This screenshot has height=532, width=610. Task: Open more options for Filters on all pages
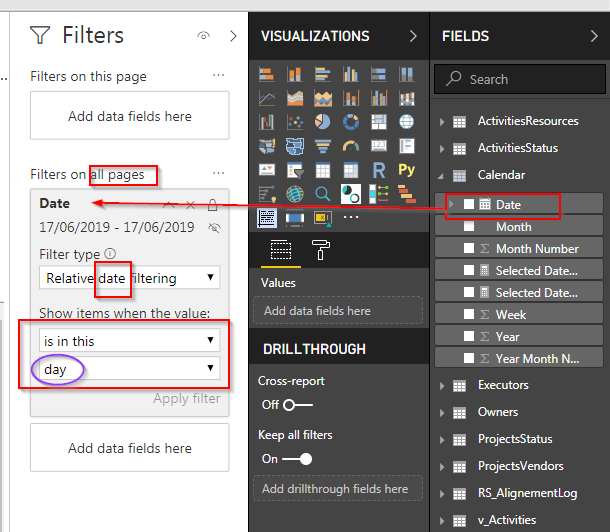point(219,173)
